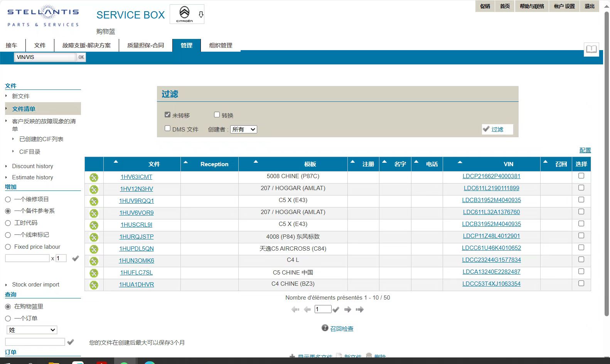
Task: Open the 姓 search criteria dropdown
Action: click(32, 330)
